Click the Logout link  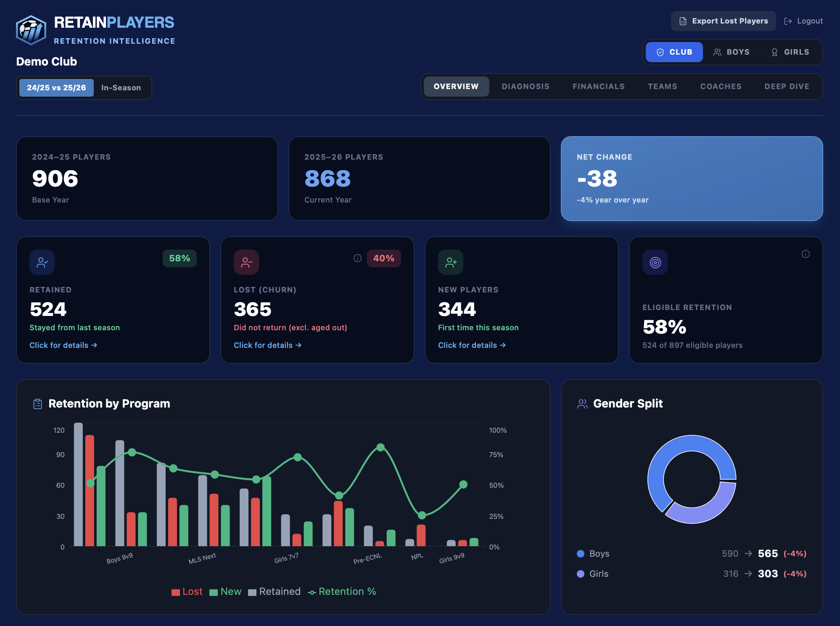(x=803, y=21)
